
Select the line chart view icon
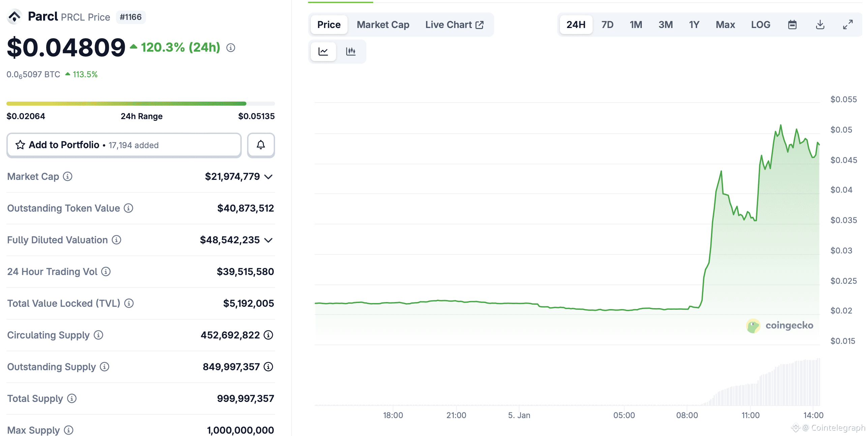(x=323, y=51)
